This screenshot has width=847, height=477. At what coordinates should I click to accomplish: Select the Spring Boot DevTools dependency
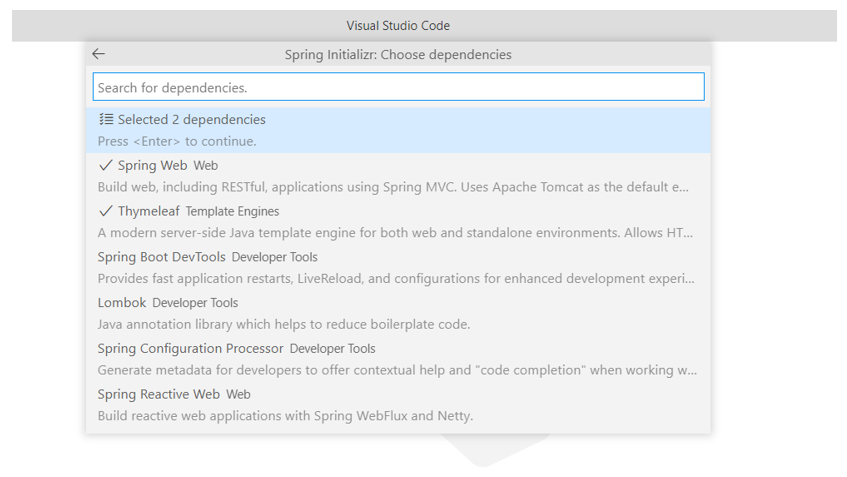point(398,268)
